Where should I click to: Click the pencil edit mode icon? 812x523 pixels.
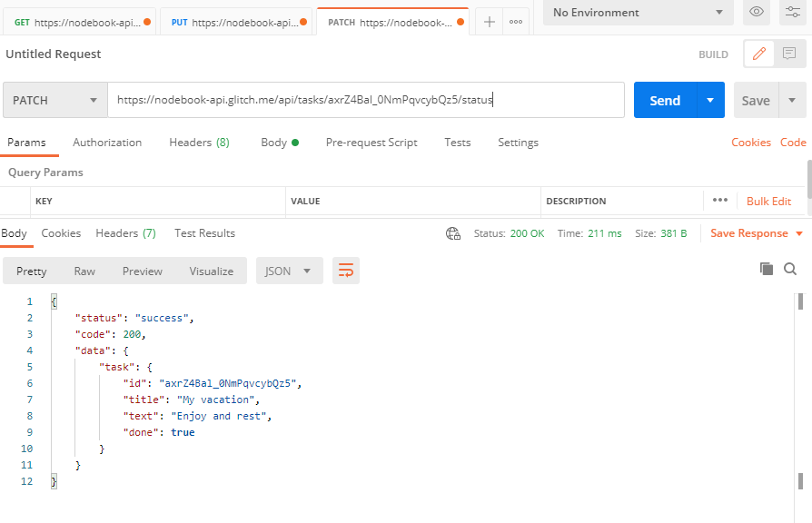(x=759, y=54)
